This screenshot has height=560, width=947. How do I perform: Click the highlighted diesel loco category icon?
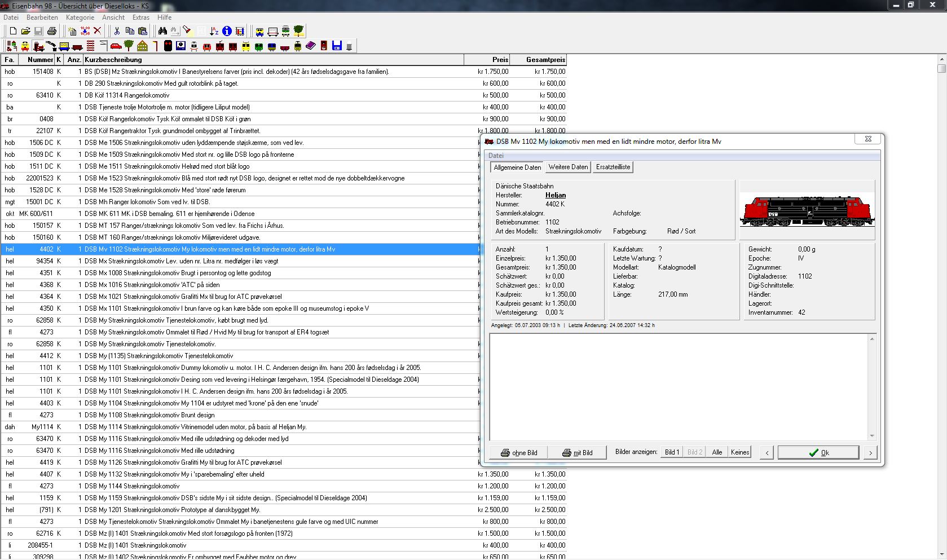[x=38, y=46]
